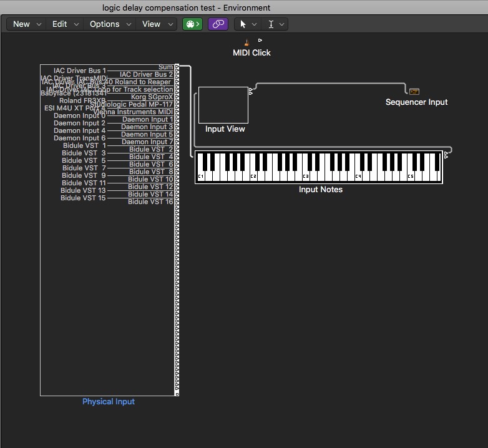This screenshot has width=488, height=448.
Task: Click the Sum output port triangle
Action: tap(177, 66)
